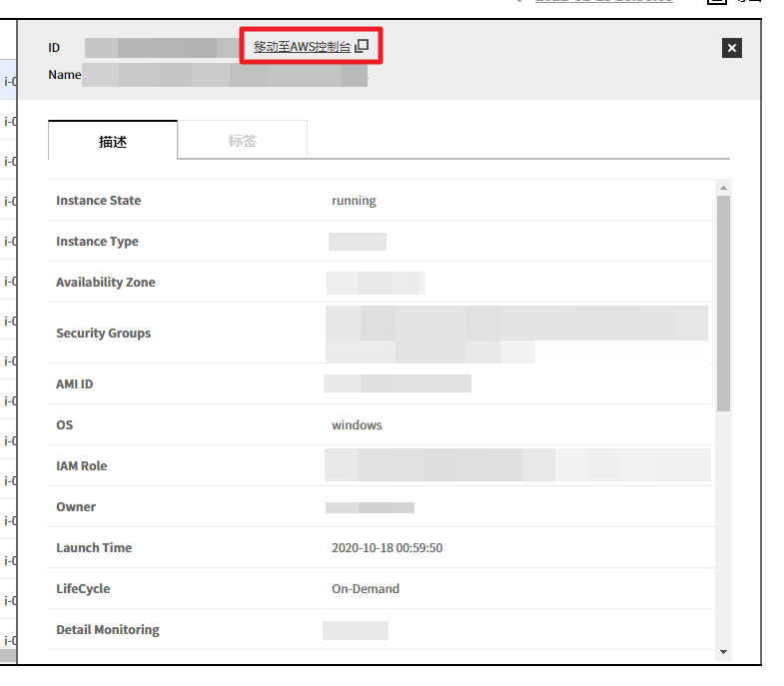The image size is (784, 686).
Task: Click the Launch Time value 2020-10-18 00:59:50
Action: click(x=387, y=548)
